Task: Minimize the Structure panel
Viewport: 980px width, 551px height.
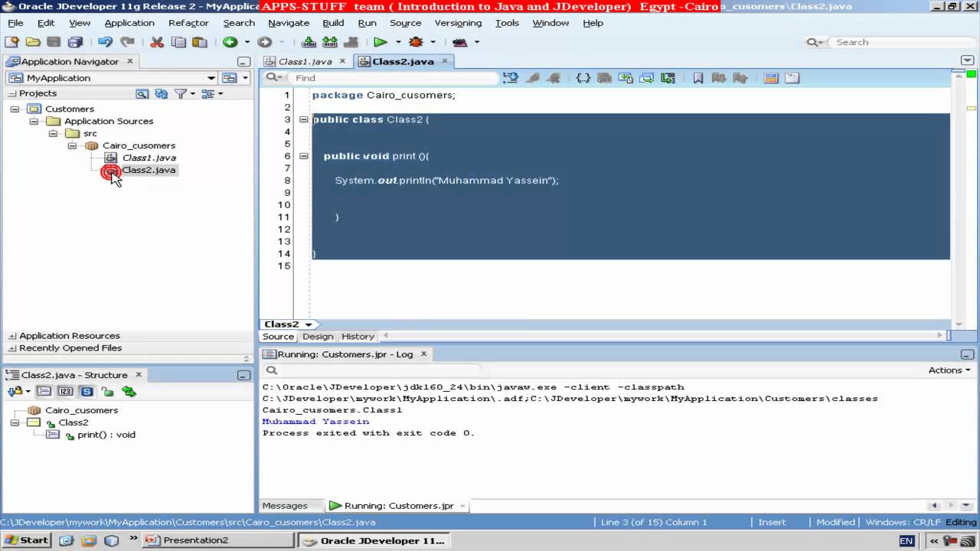Action: click(x=243, y=375)
